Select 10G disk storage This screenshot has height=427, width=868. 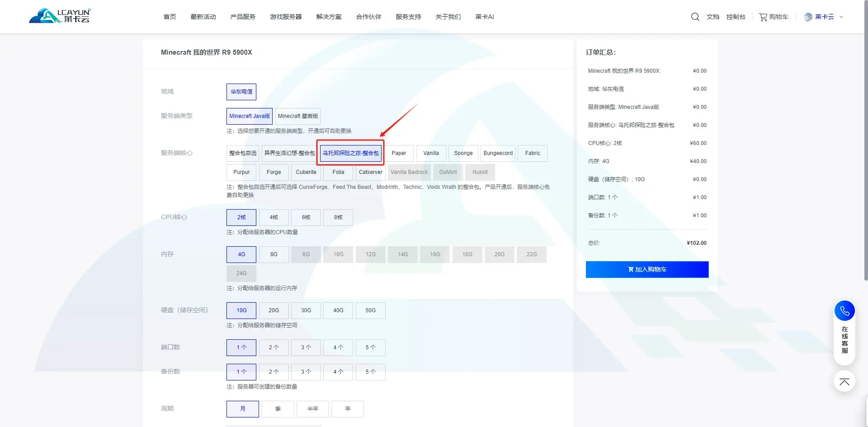(x=241, y=310)
